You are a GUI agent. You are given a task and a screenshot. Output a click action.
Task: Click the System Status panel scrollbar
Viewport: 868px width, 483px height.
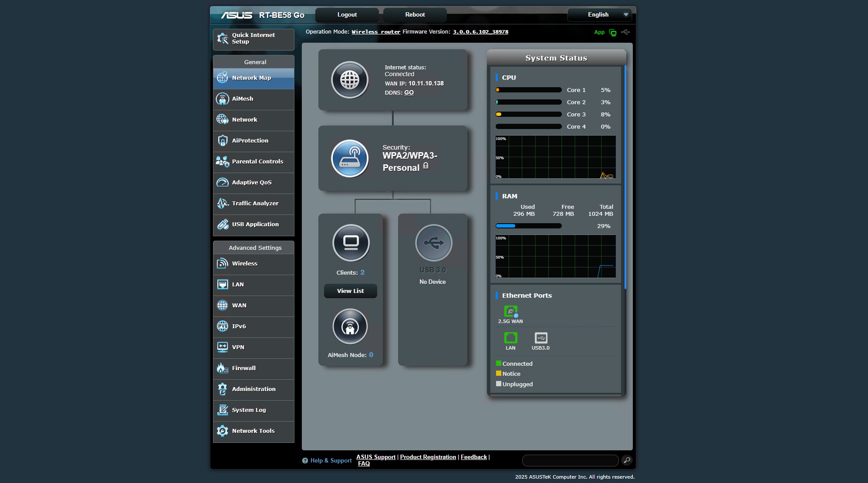[625, 177]
